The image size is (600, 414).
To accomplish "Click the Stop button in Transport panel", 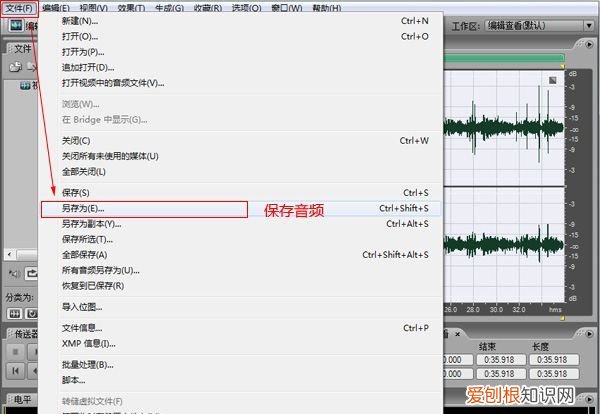I will [15, 351].
